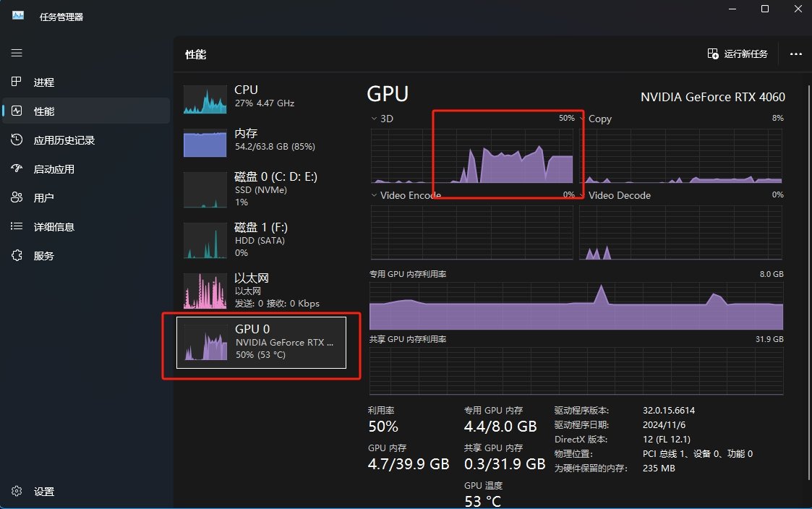812x509 pixels.
Task: Switch to GPU 0 performance view
Action: [x=260, y=343]
